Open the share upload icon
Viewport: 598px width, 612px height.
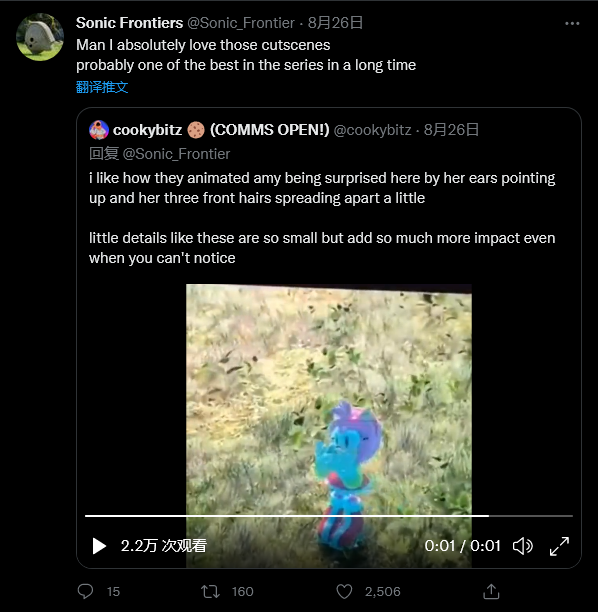(x=491, y=591)
